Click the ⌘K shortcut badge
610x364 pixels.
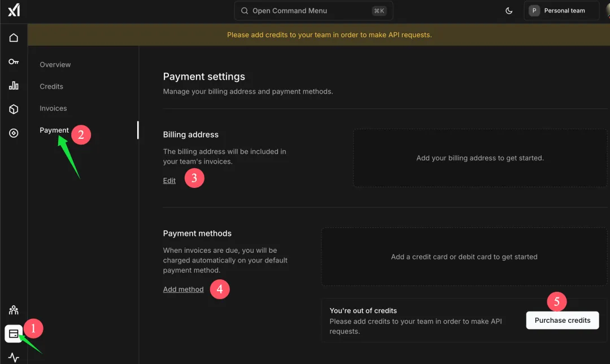pyautogui.click(x=379, y=11)
